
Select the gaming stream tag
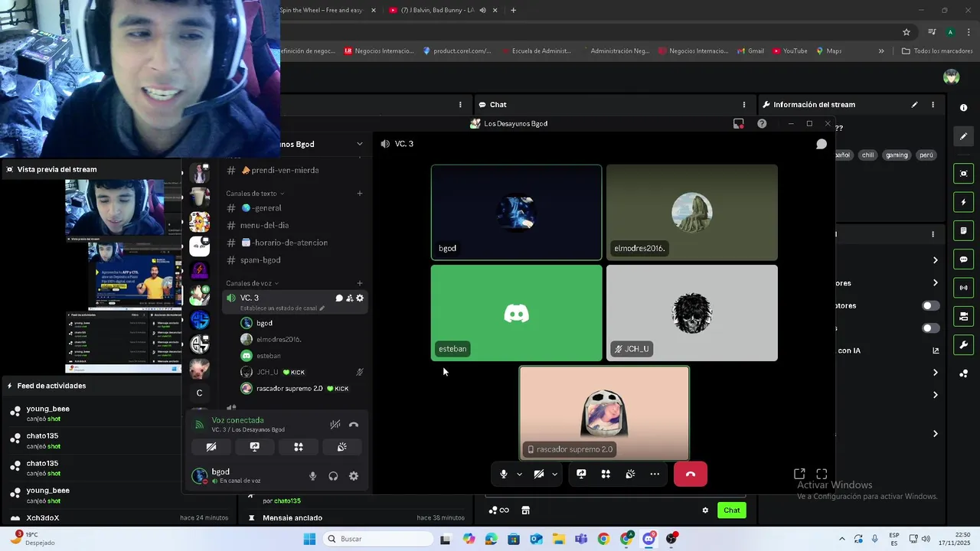point(897,155)
